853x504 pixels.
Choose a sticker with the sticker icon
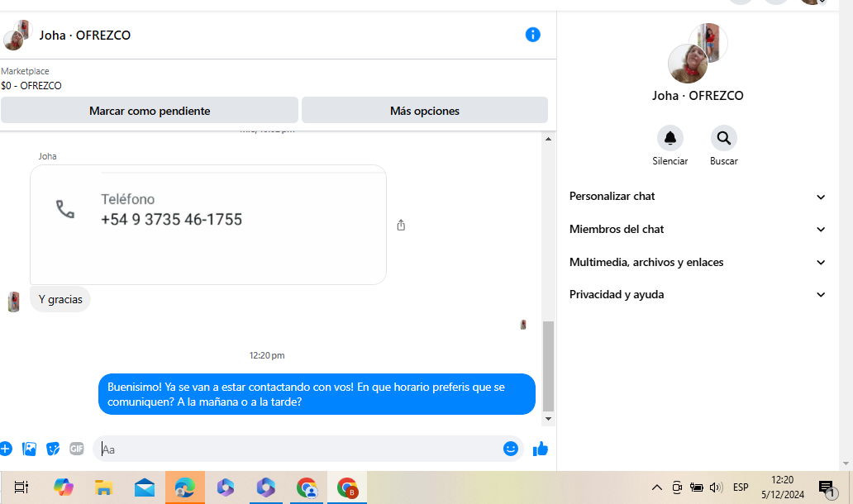[53, 449]
